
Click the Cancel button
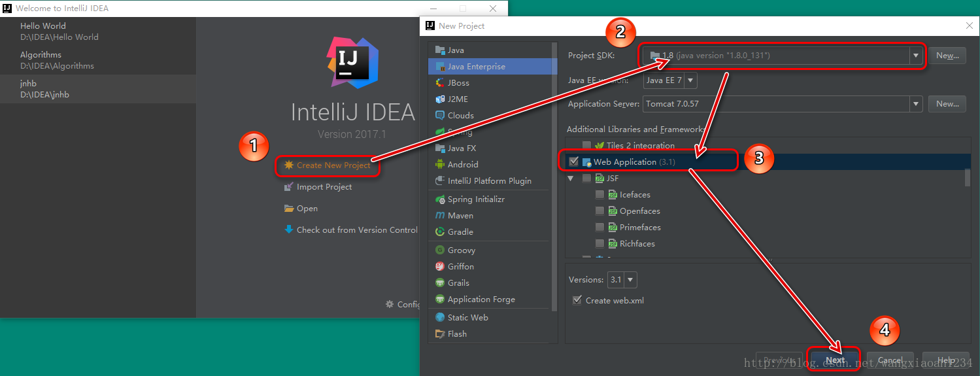click(x=890, y=360)
